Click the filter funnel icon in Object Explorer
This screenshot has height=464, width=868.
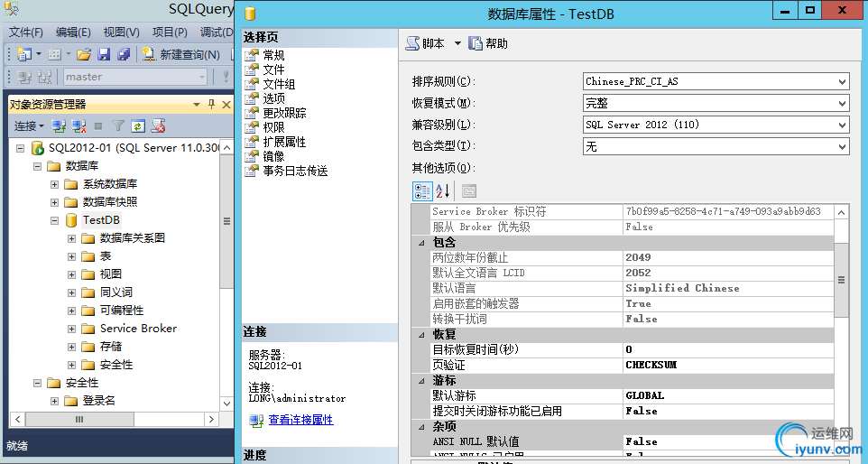118,126
